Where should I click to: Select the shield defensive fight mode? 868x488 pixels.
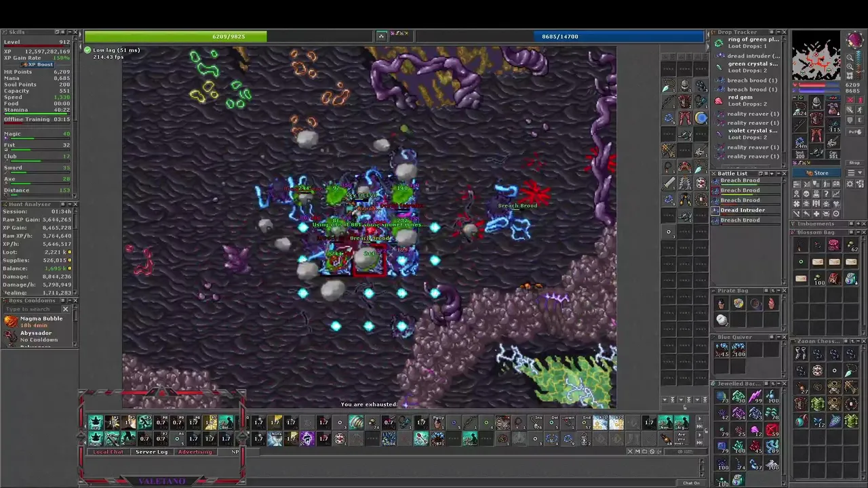[850, 120]
